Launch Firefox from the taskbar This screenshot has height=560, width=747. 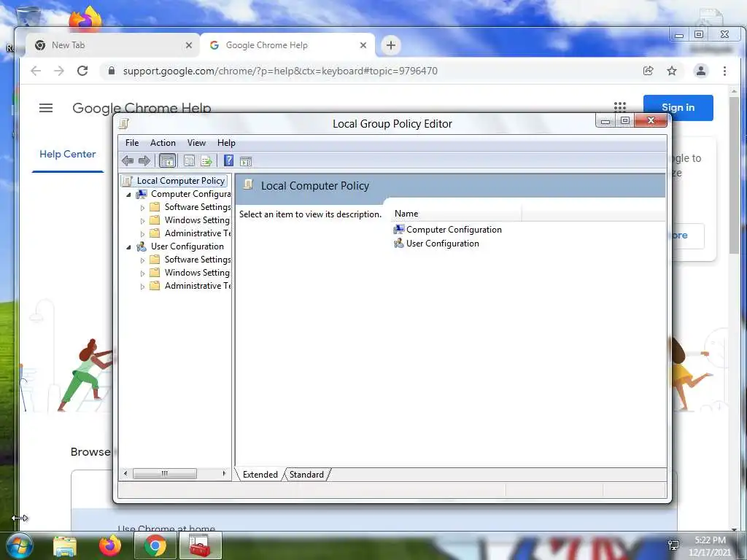tap(110, 545)
